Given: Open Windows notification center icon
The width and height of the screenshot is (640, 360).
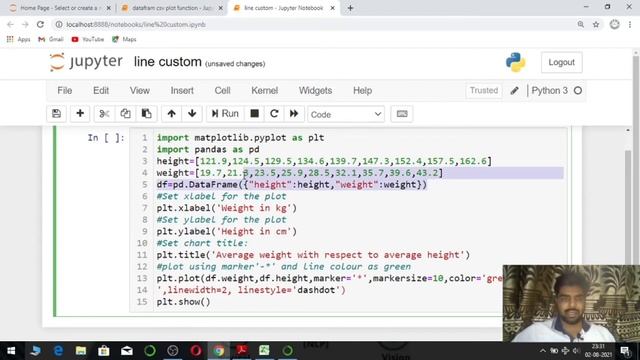Looking at the screenshot, I should [x=625, y=351].
